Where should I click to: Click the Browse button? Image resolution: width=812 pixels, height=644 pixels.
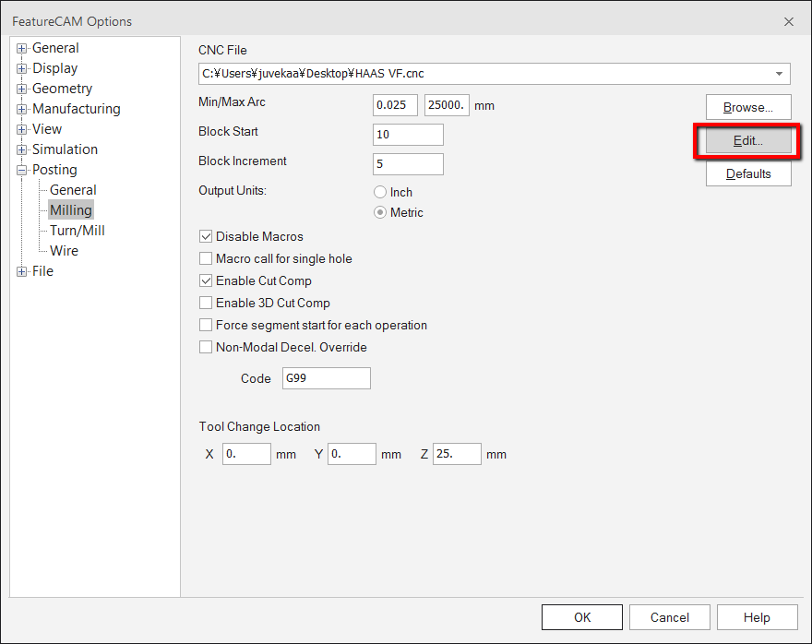(x=748, y=106)
